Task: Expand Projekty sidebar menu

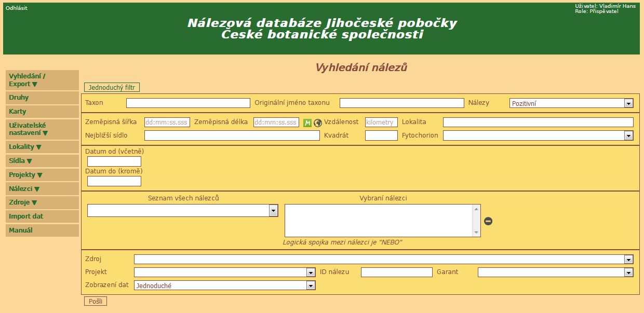Action: 42,175
